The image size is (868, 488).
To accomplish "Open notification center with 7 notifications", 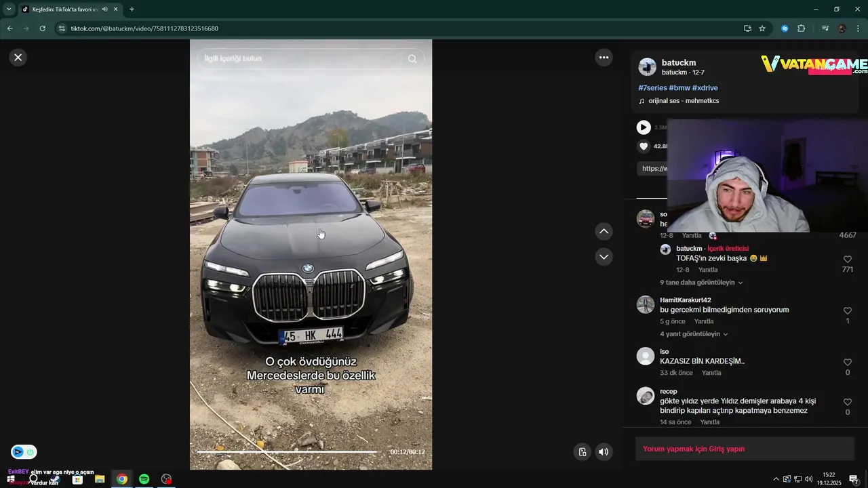I will tap(854, 479).
